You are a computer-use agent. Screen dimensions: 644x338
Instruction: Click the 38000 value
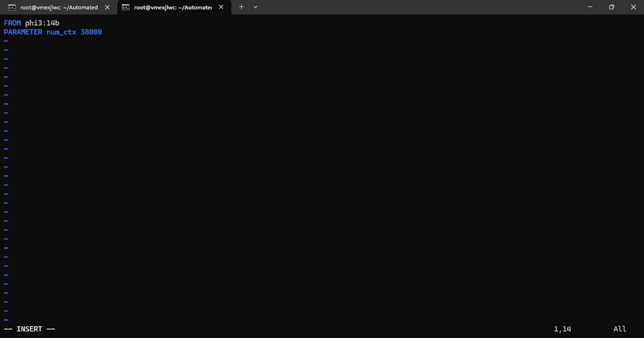tap(91, 32)
